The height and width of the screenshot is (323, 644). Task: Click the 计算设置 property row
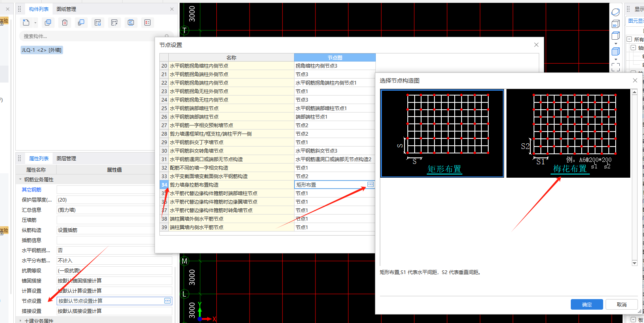(94, 291)
